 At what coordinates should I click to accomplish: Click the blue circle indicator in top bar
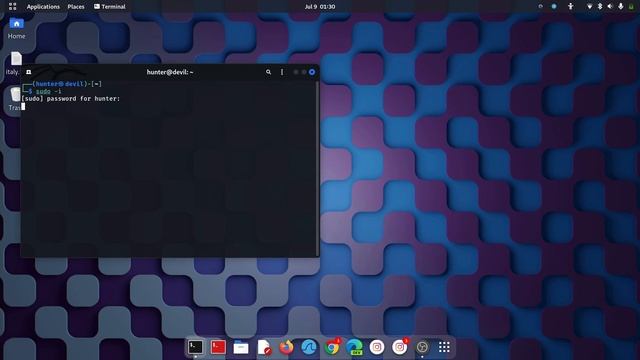(x=554, y=7)
